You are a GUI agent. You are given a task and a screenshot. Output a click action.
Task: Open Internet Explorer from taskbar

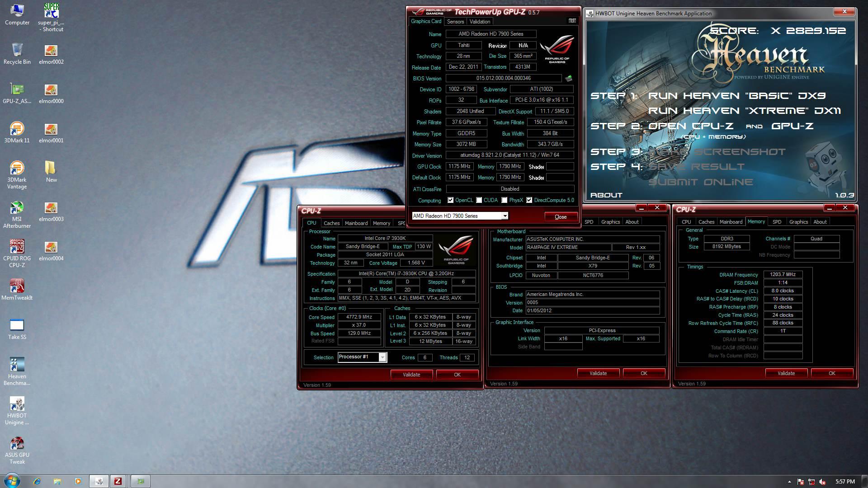tap(37, 481)
